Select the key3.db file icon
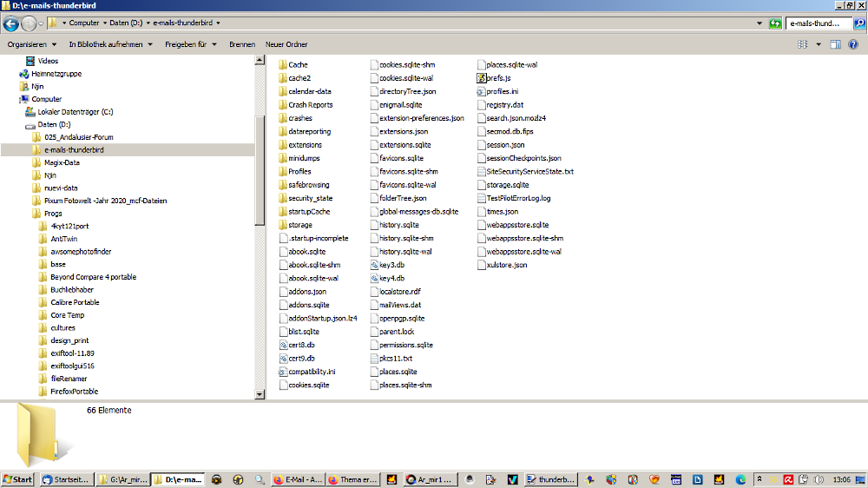This screenshot has width=868, height=488. click(x=374, y=265)
